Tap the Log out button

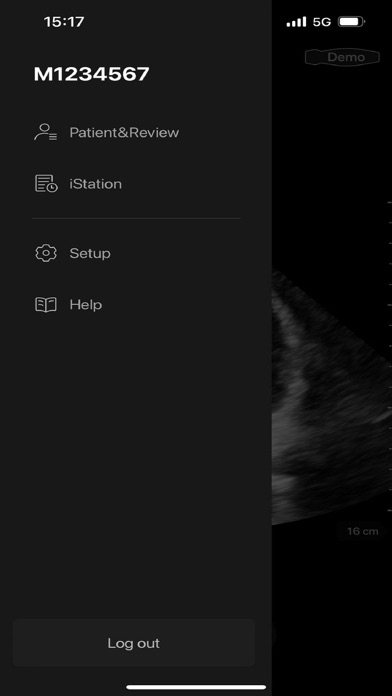tap(134, 643)
